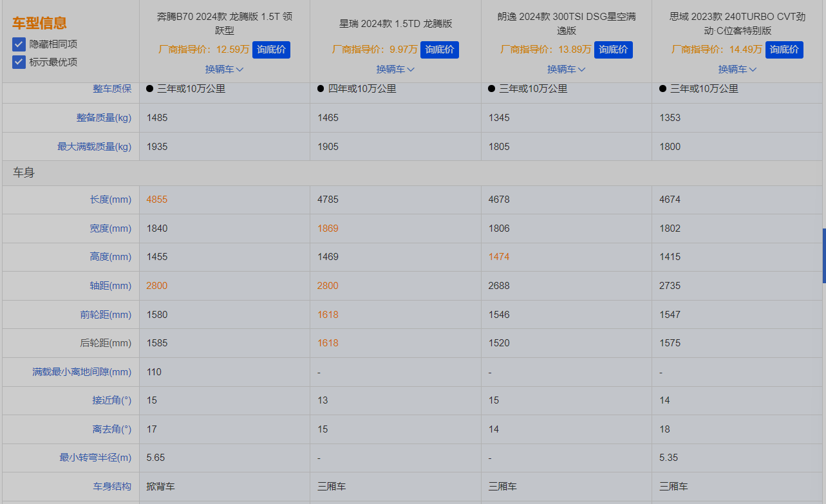Click the 1935 max loaded mass value
This screenshot has height=504, width=826.
(x=156, y=147)
